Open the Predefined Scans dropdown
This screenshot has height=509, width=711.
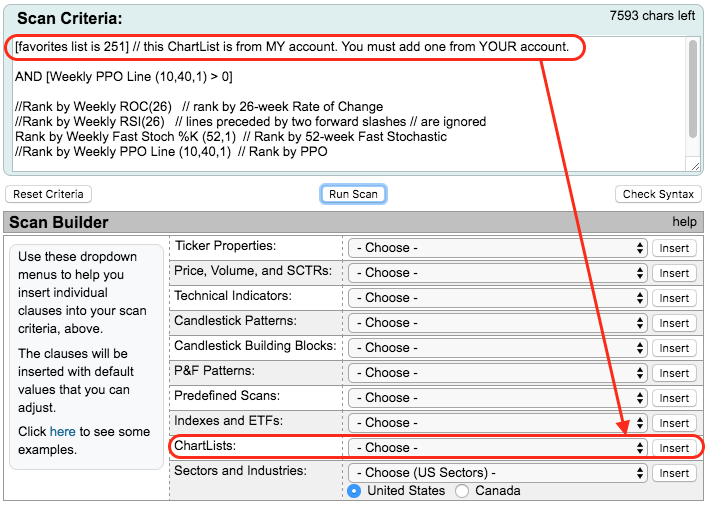[497, 398]
